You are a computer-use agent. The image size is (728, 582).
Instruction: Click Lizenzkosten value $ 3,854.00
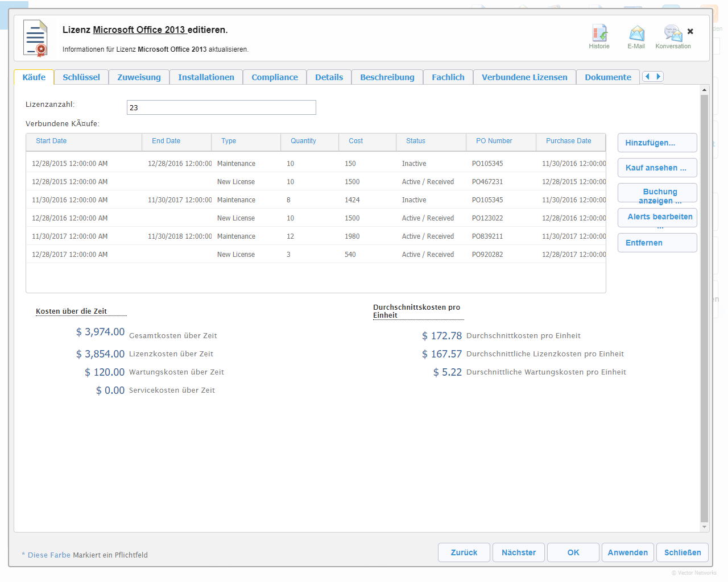[x=100, y=354]
